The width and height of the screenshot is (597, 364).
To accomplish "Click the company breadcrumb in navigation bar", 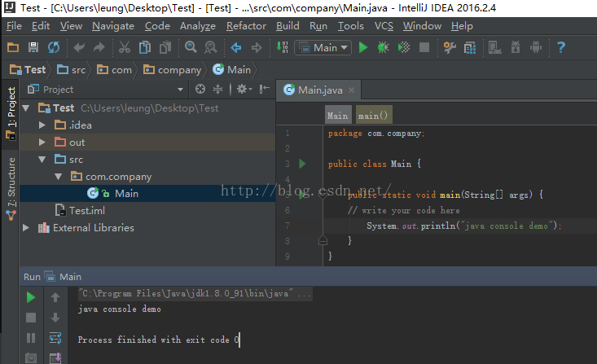I will 172,70.
